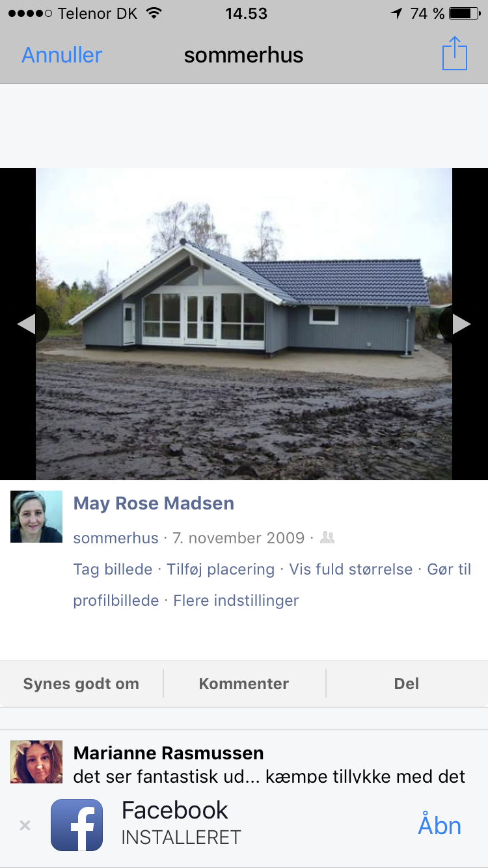Screen dimensions: 488x868
Task: Tap Annuller to cancel
Action: pyautogui.click(x=62, y=55)
